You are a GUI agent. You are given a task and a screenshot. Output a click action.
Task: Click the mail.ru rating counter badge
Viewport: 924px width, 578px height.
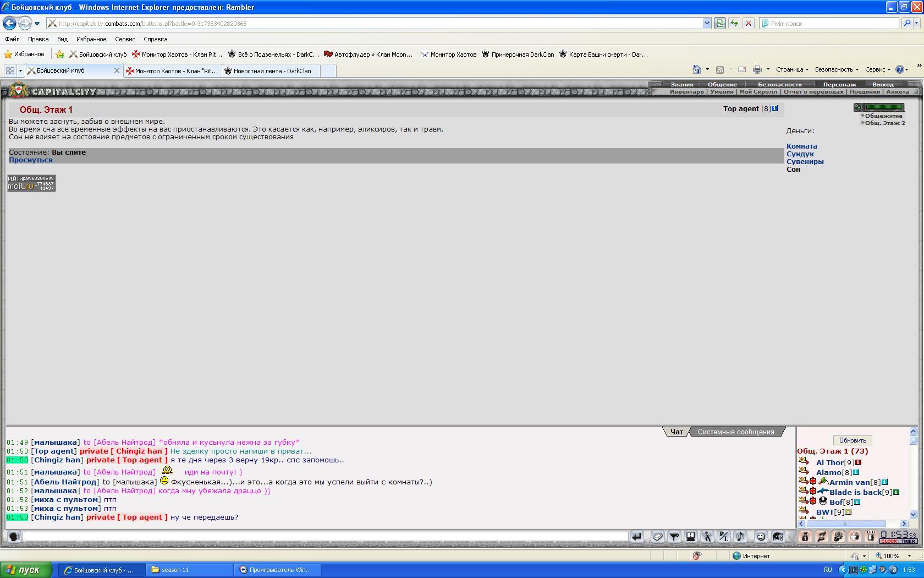tap(31, 183)
